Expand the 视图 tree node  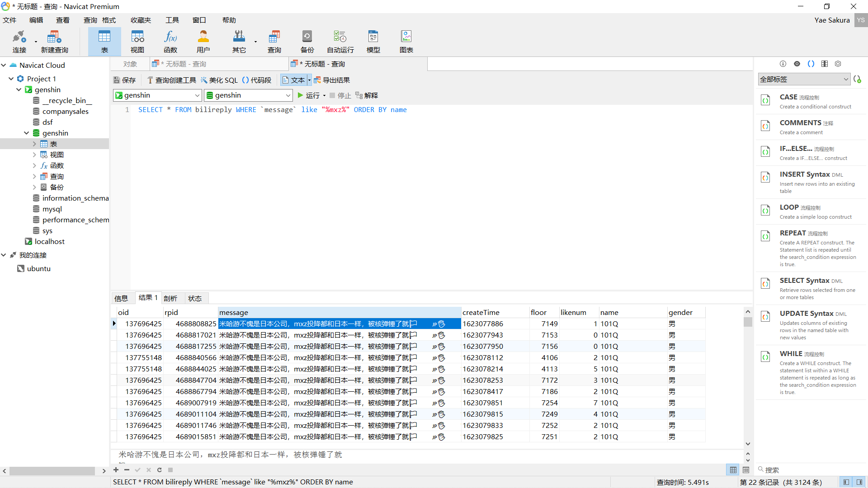[x=34, y=155]
